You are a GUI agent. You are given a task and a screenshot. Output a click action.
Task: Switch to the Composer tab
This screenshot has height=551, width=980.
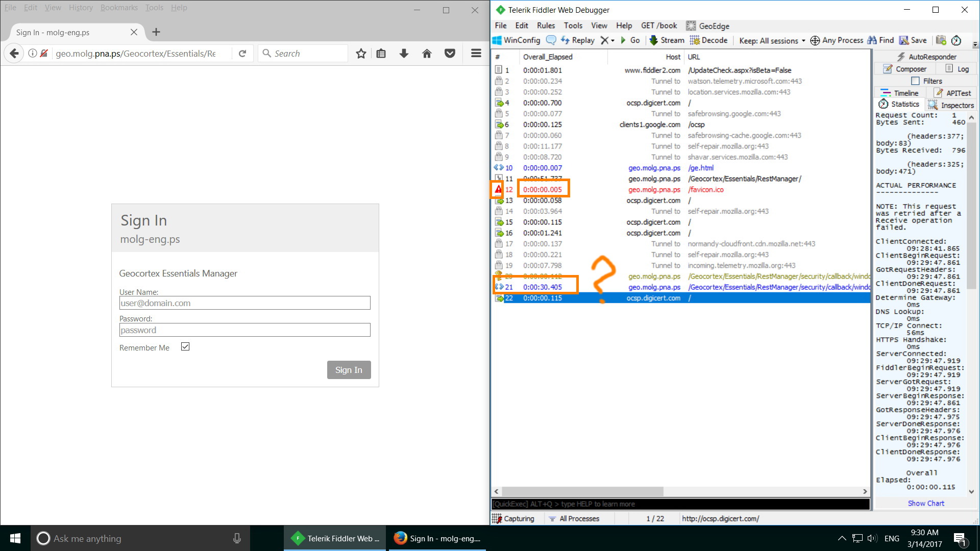[x=904, y=69]
